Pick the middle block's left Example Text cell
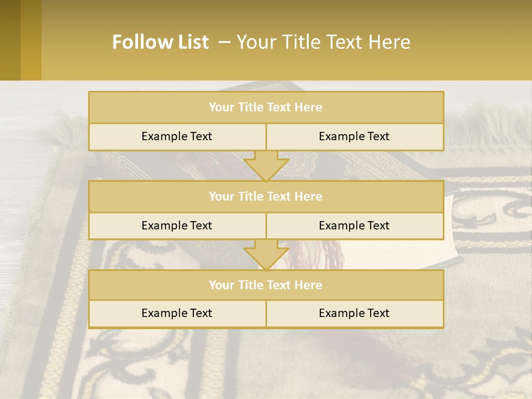 click(x=177, y=226)
